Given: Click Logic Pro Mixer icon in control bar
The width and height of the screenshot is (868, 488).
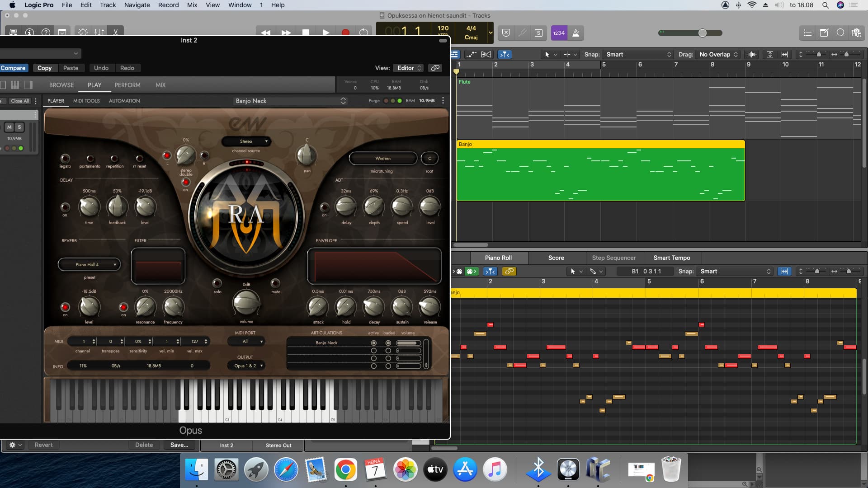Looking at the screenshot, I should coord(99,32).
